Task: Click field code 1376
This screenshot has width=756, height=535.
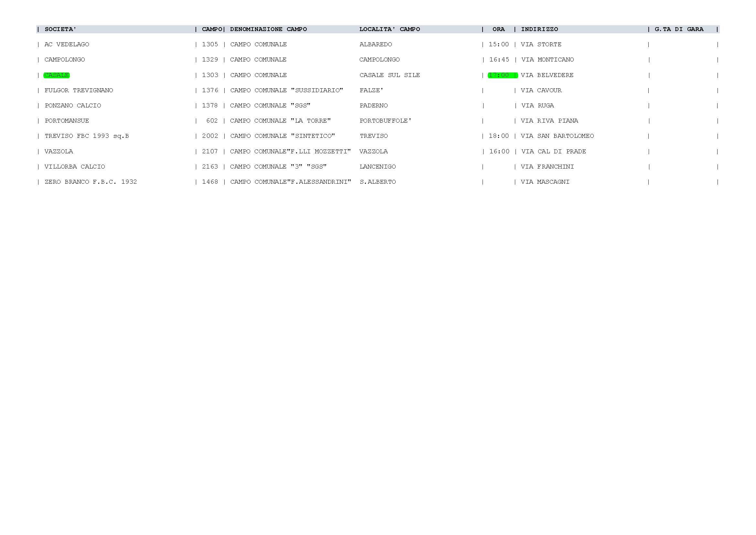Action: tap(210, 90)
